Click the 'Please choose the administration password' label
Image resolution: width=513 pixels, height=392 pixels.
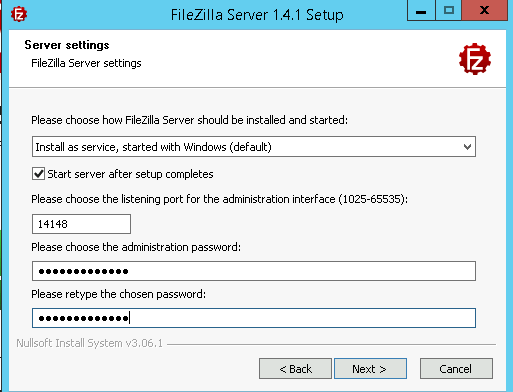(136, 247)
